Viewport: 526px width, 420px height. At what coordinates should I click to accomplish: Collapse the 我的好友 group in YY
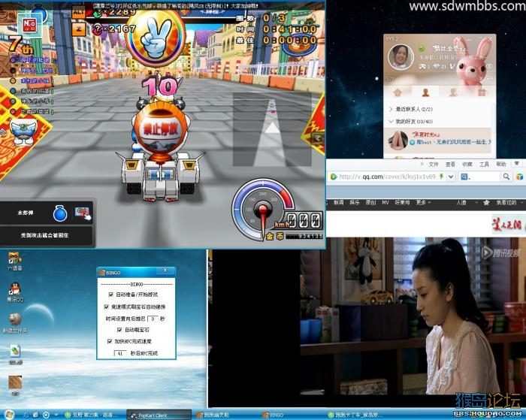click(391, 122)
